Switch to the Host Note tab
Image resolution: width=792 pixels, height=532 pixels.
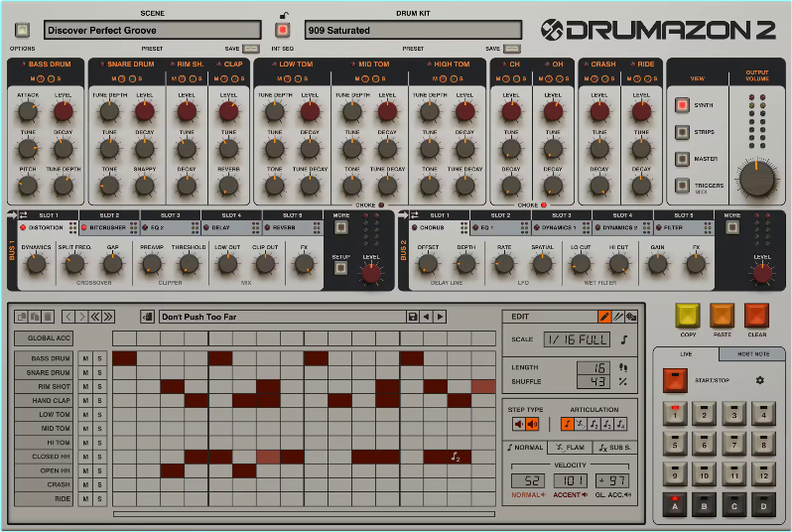(x=752, y=354)
